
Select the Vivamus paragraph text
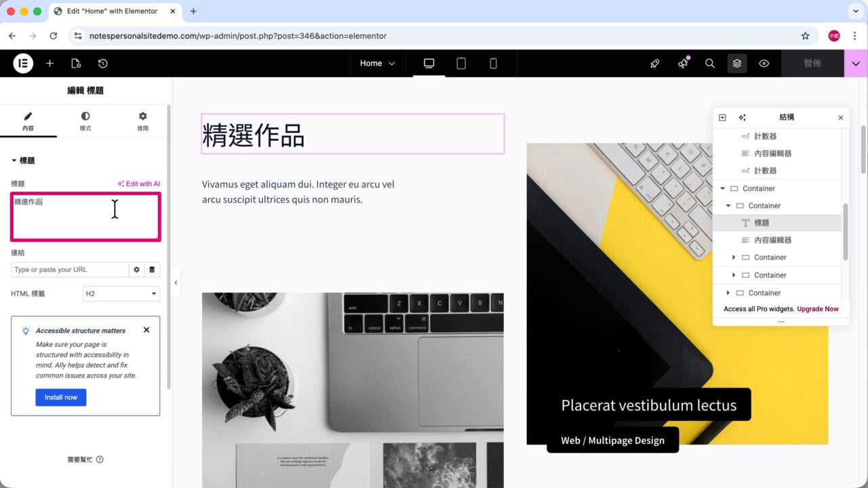tap(298, 192)
